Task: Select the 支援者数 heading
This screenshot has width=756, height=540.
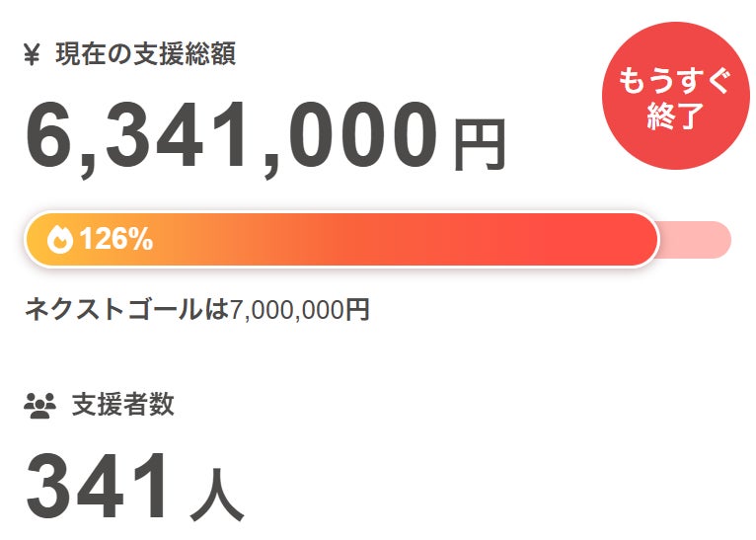Action: 122,405
